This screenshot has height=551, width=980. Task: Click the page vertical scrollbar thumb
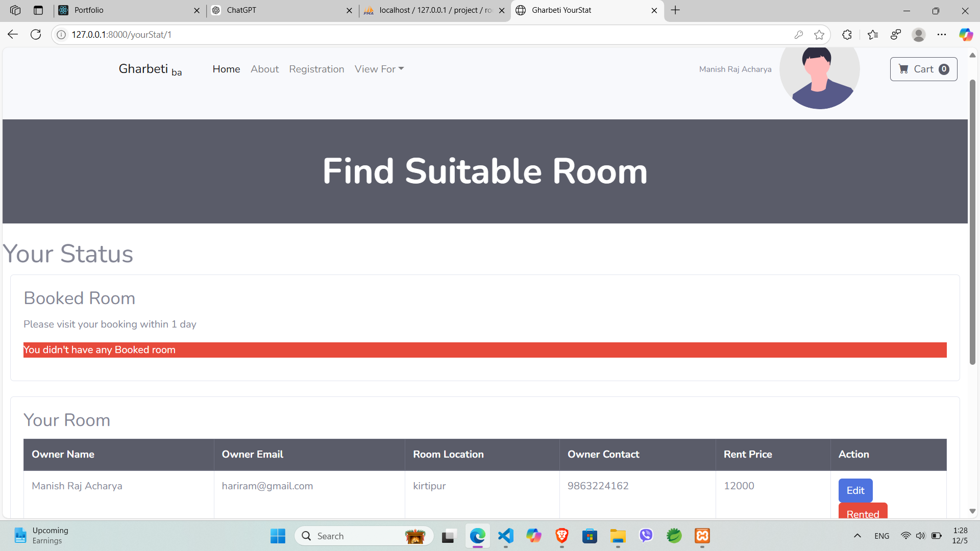pos(972,222)
